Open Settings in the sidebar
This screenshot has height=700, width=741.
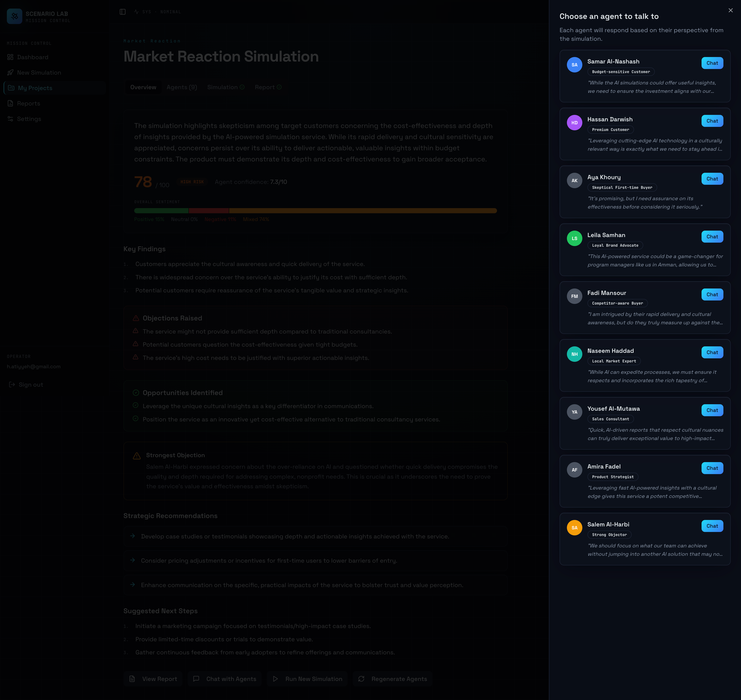click(54, 119)
